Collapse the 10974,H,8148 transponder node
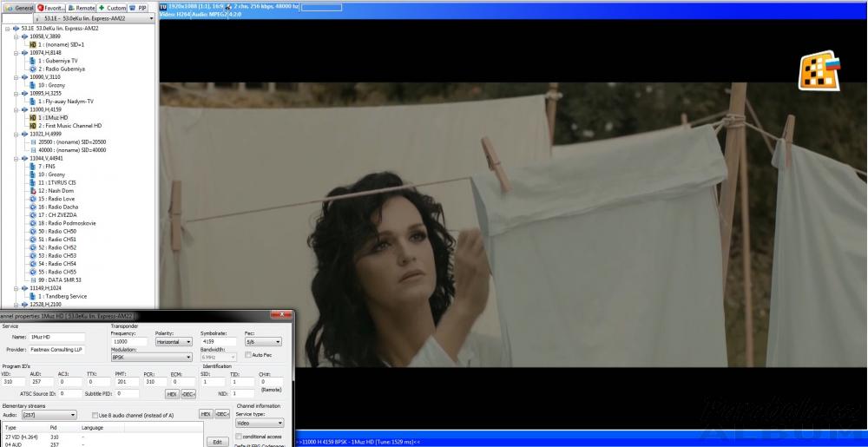Screen dimensions: 868x447 16,53
